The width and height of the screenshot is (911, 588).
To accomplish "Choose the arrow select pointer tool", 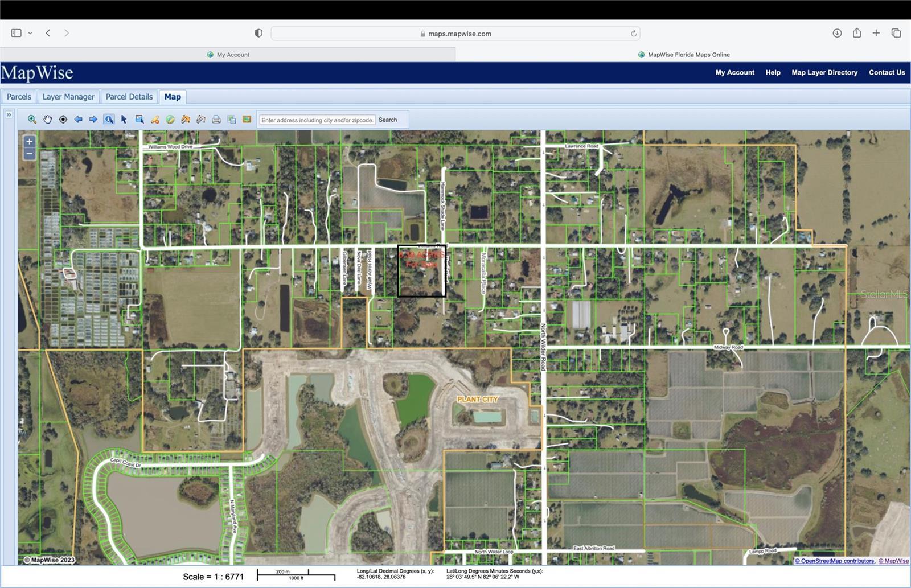I will pos(124,120).
